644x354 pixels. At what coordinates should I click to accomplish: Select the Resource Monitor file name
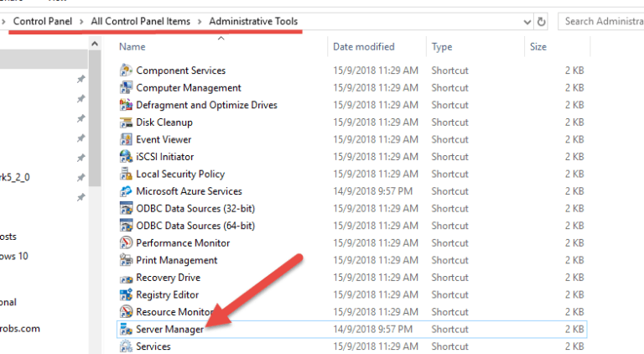pos(174,312)
